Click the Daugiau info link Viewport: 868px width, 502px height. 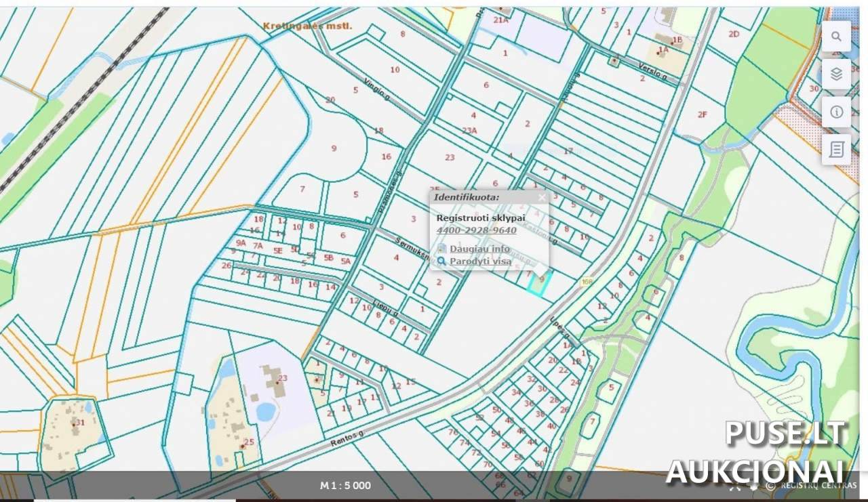[x=479, y=249]
